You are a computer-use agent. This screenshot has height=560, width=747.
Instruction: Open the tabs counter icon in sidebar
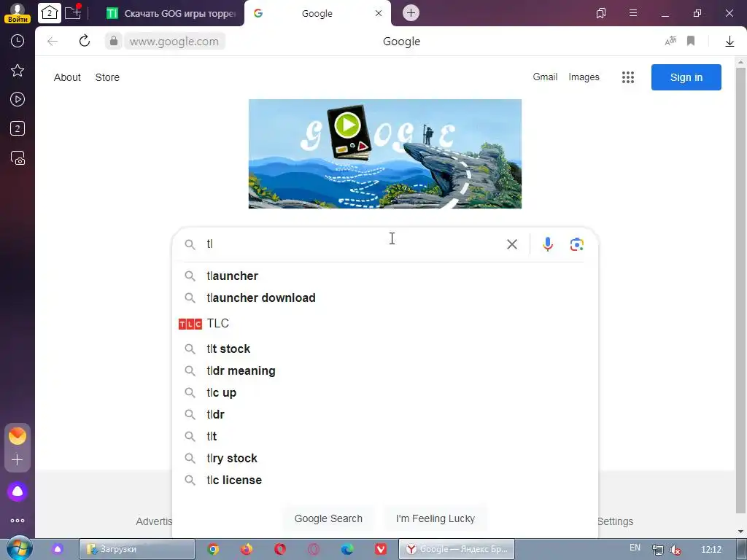(x=18, y=128)
